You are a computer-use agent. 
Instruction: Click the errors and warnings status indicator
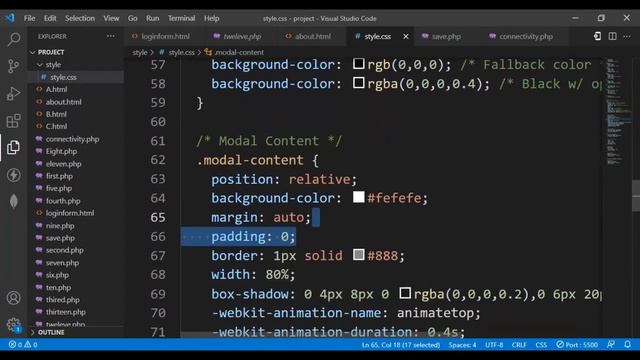point(23,345)
